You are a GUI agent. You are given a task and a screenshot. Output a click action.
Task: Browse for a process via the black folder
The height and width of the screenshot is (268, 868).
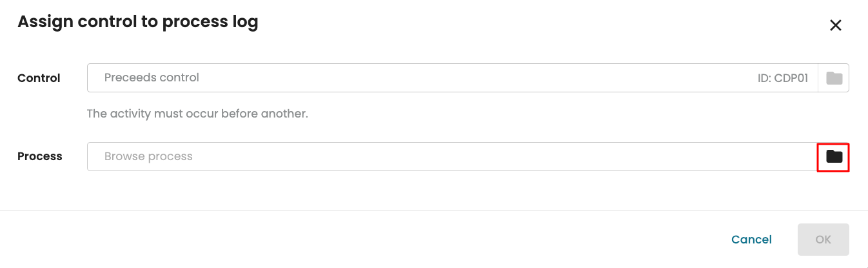[834, 156]
